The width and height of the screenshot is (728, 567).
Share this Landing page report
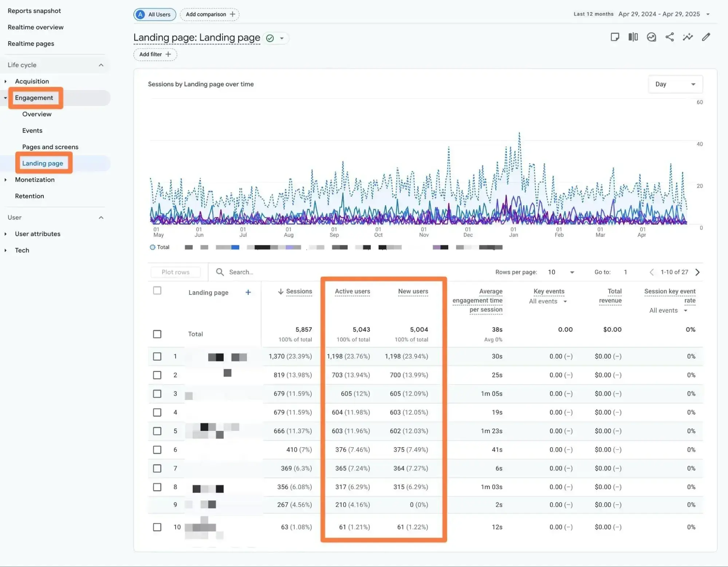click(669, 37)
